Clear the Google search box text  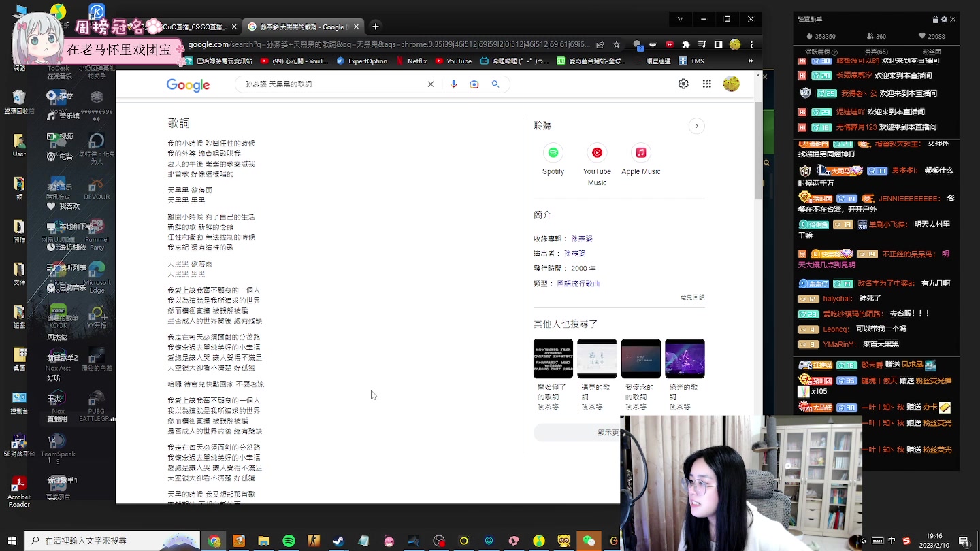click(430, 84)
